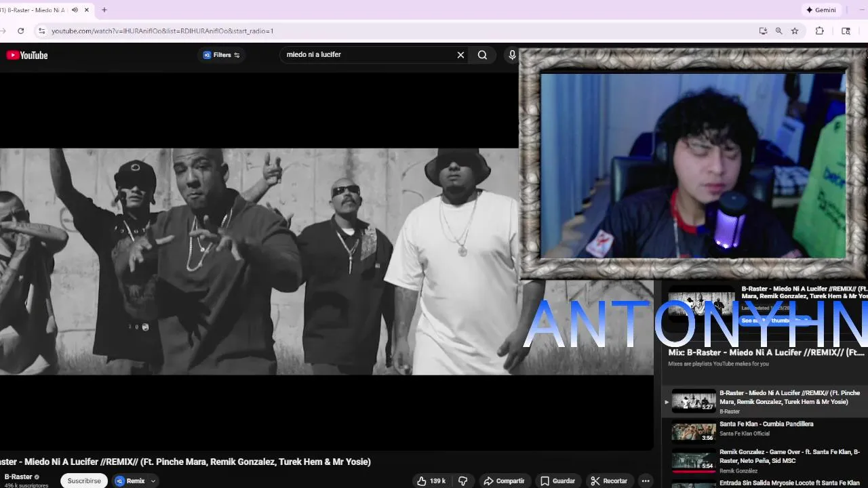Image resolution: width=868 pixels, height=488 pixels.
Task: Go forward with the browser arrow
Action: tap(3, 30)
